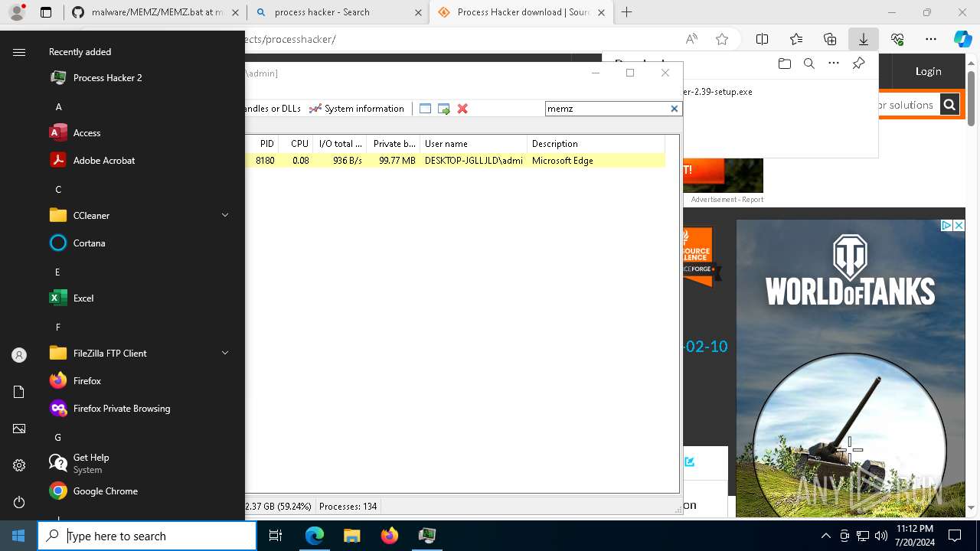This screenshot has width=980, height=551.
Task: Open the Power options in Start
Action: (19, 502)
